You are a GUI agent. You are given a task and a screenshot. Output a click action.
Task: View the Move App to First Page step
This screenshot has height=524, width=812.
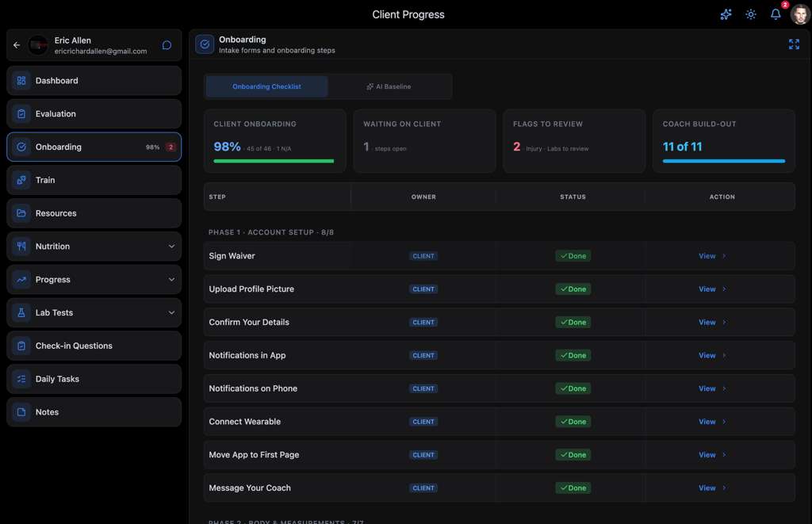712,454
